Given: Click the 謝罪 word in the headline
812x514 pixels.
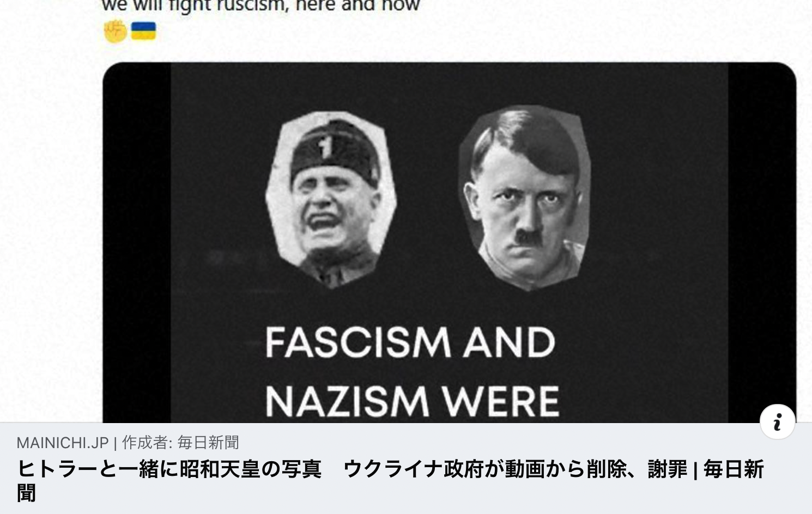Looking at the screenshot, I should [x=668, y=469].
